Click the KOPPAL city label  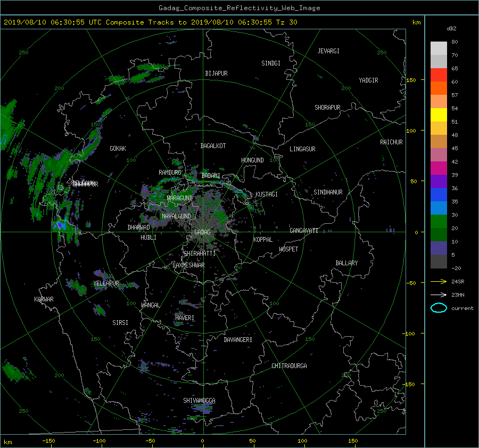(263, 240)
